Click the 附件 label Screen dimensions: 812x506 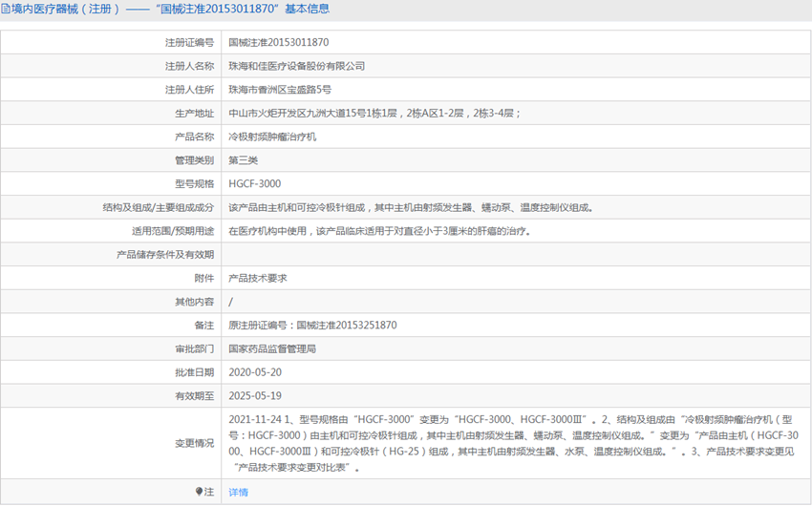204,279
